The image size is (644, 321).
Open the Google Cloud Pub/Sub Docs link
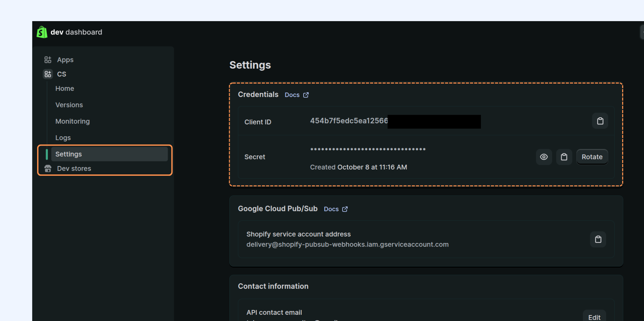coord(331,209)
